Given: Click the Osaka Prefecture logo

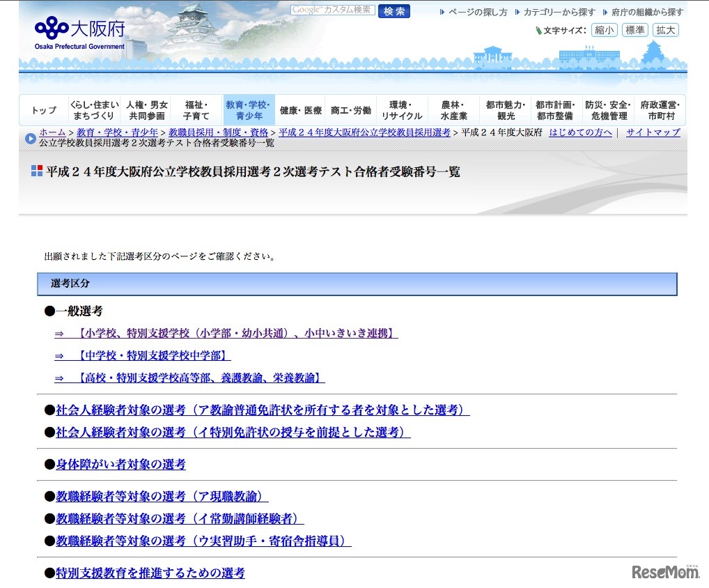Looking at the screenshot, I should pos(79,32).
